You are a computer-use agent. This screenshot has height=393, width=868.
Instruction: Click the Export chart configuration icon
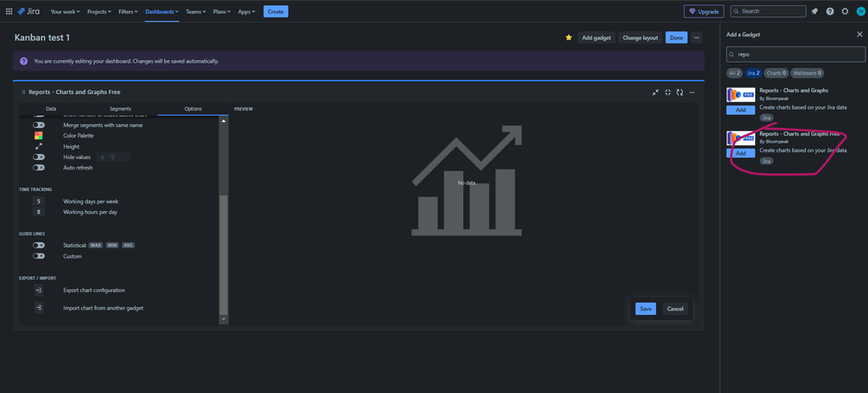[x=39, y=290]
